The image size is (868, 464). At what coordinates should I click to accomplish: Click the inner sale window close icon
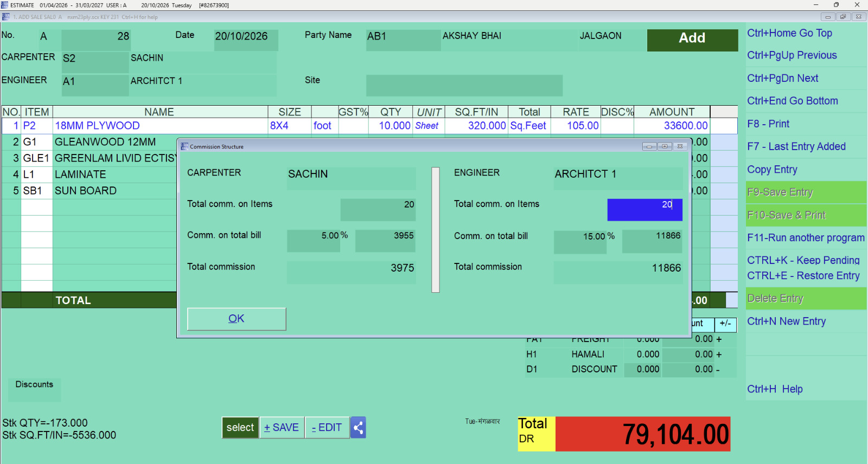(859, 17)
